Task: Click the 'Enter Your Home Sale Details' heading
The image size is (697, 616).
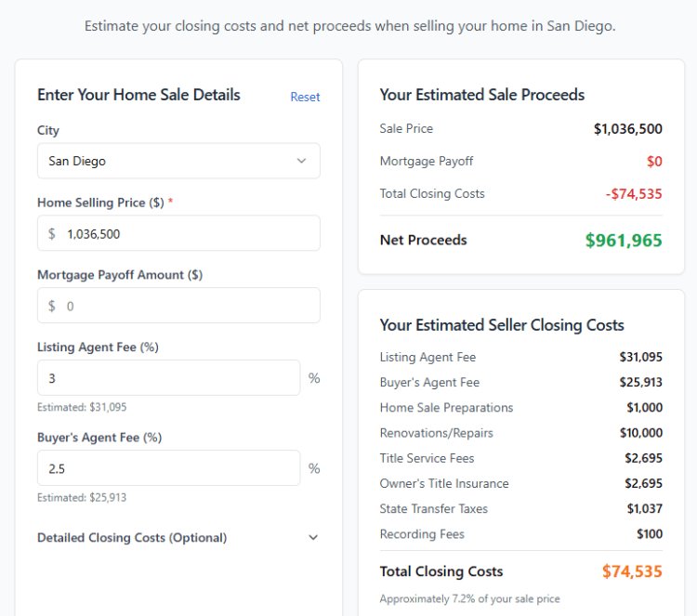Action: (x=138, y=95)
